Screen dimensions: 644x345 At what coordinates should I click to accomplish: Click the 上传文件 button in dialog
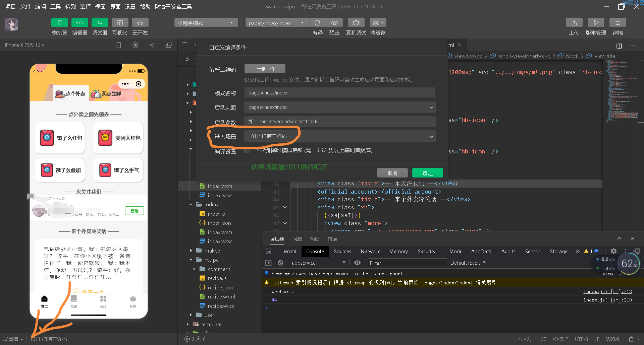point(265,69)
